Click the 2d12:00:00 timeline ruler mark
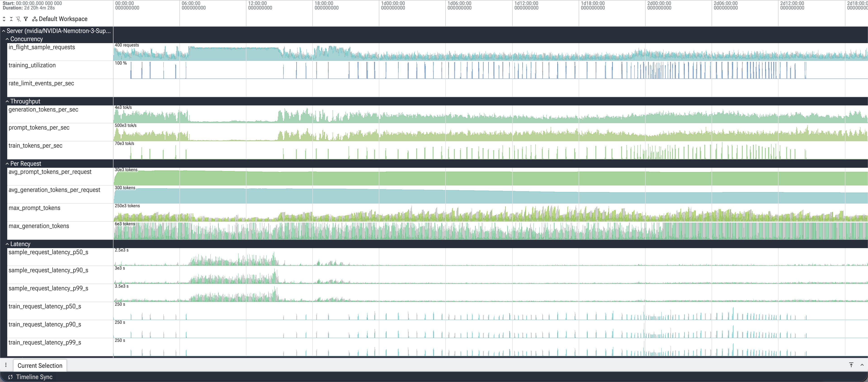This screenshot has width=868, height=382. coord(792,5)
